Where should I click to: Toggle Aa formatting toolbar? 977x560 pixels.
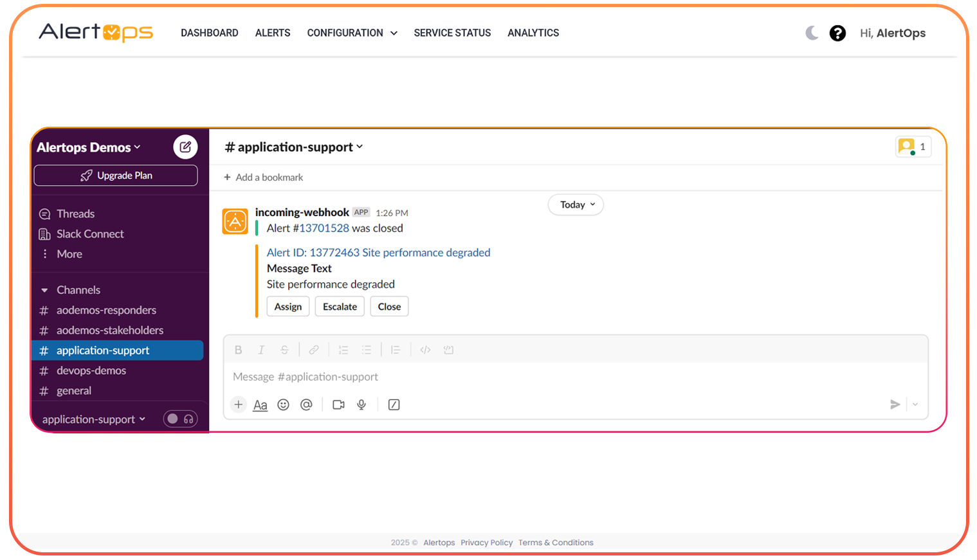click(x=260, y=405)
